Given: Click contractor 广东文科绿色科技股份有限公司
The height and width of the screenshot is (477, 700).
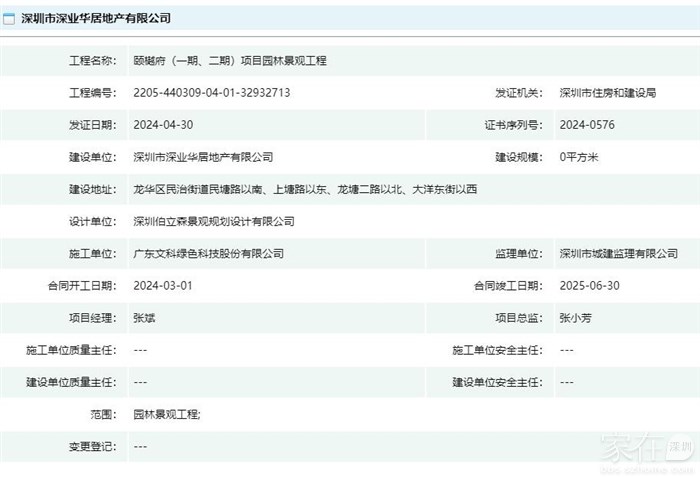Looking at the screenshot, I should 208,253.
